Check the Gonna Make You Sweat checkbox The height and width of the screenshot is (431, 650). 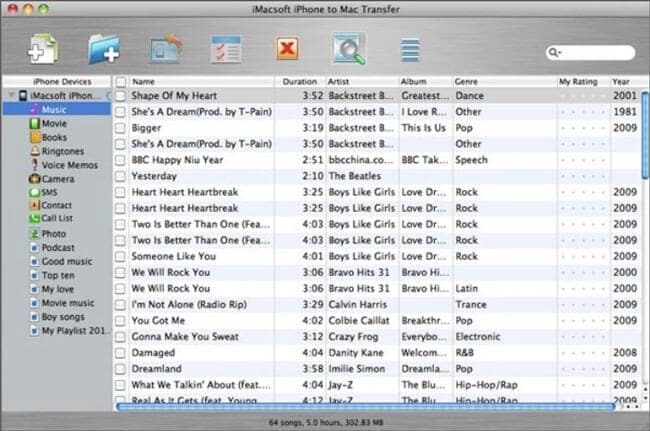[x=120, y=337]
